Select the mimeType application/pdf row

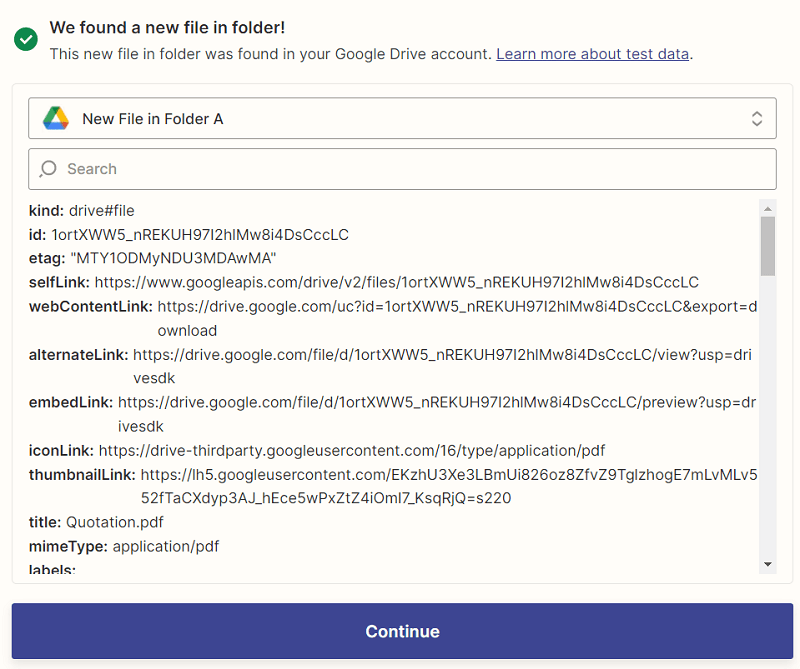coord(124,546)
